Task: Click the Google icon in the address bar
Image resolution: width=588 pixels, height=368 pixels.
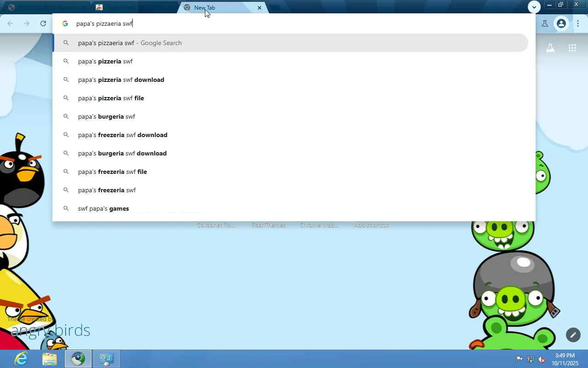Action: 65,23
